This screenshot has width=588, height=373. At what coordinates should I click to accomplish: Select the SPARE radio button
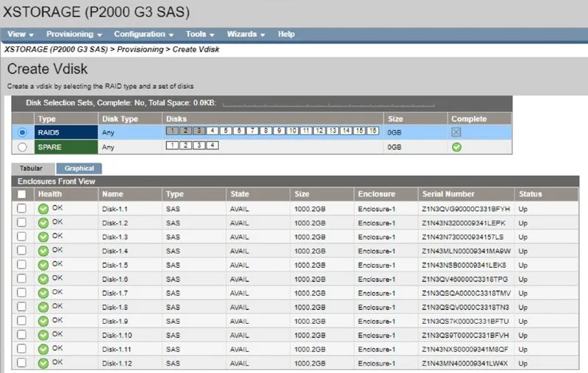pyautogui.click(x=22, y=146)
